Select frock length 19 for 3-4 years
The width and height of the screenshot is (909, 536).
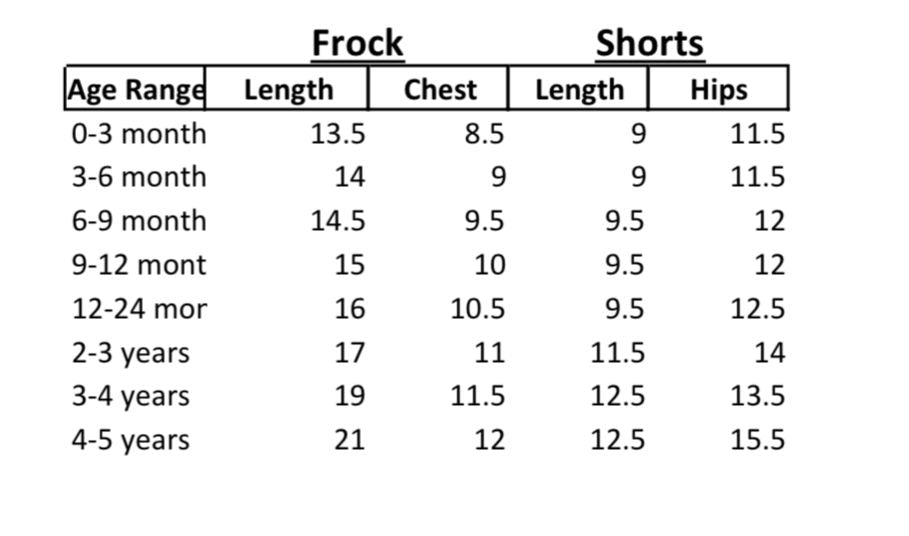coord(349,397)
